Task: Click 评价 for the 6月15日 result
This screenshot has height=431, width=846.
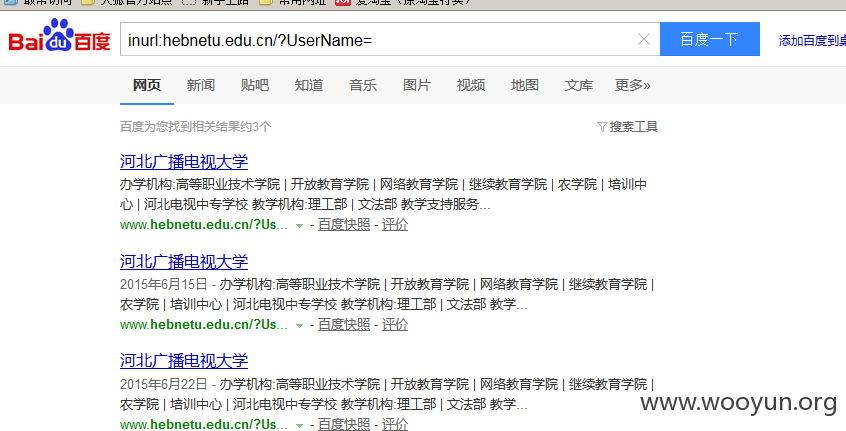Action: pos(395,325)
